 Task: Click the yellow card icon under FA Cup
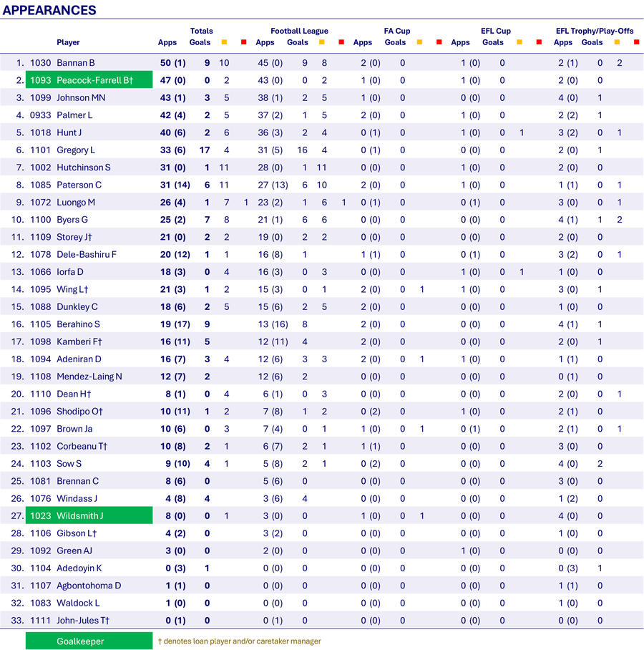(x=419, y=42)
